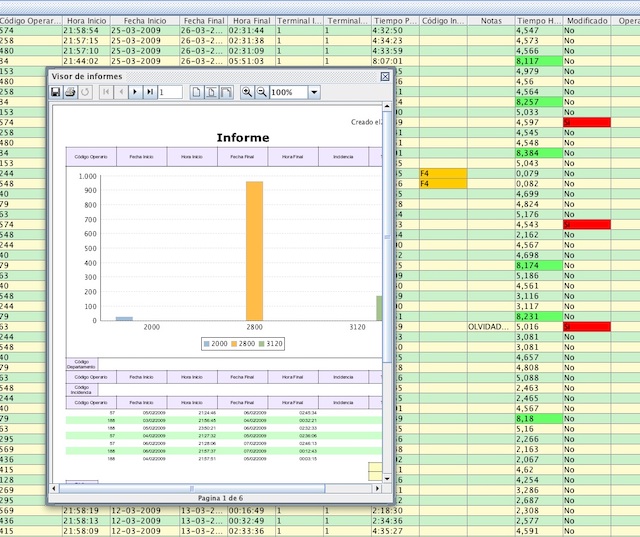640x537 pixels.
Task: Select fit page view icon
Action: pos(212,92)
